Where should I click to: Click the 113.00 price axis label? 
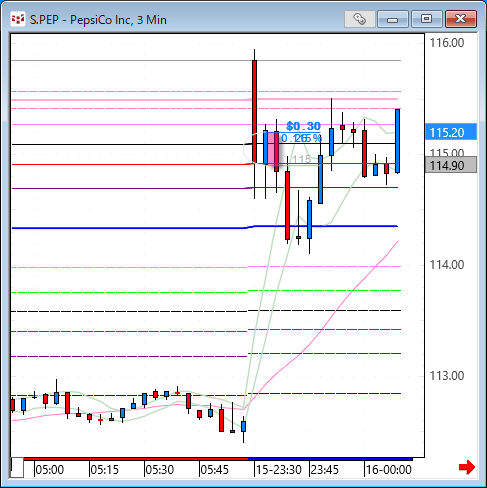coord(447,376)
